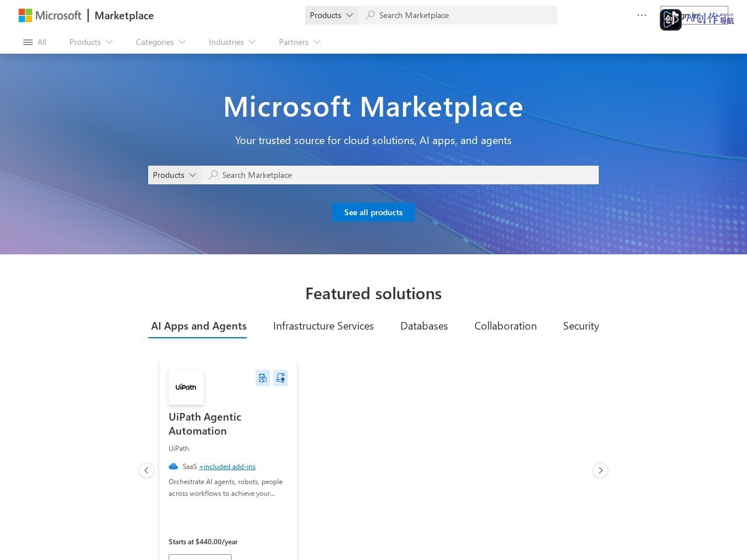Switch to the Infrastructure Services tab
The height and width of the screenshot is (560, 747).
point(323,326)
